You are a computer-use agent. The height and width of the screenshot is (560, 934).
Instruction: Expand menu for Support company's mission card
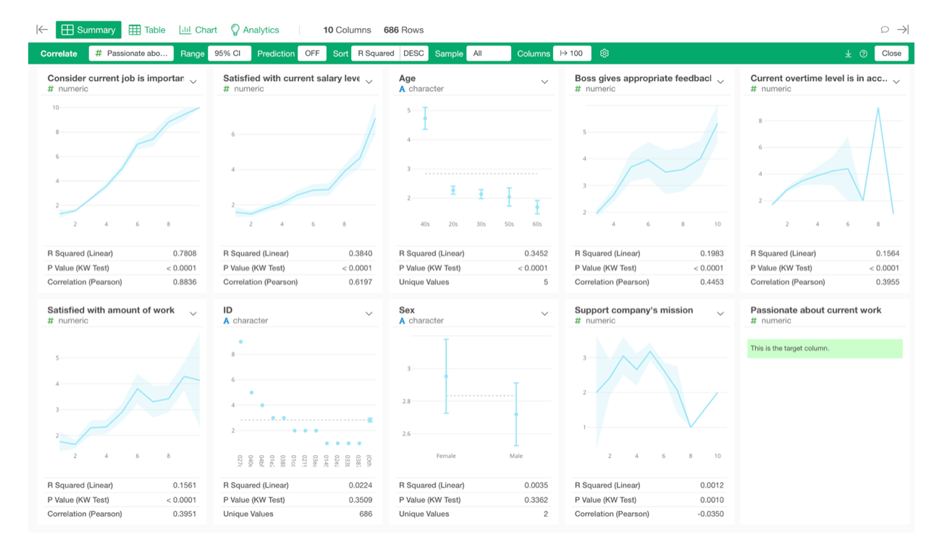pyautogui.click(x=720, y=314)
